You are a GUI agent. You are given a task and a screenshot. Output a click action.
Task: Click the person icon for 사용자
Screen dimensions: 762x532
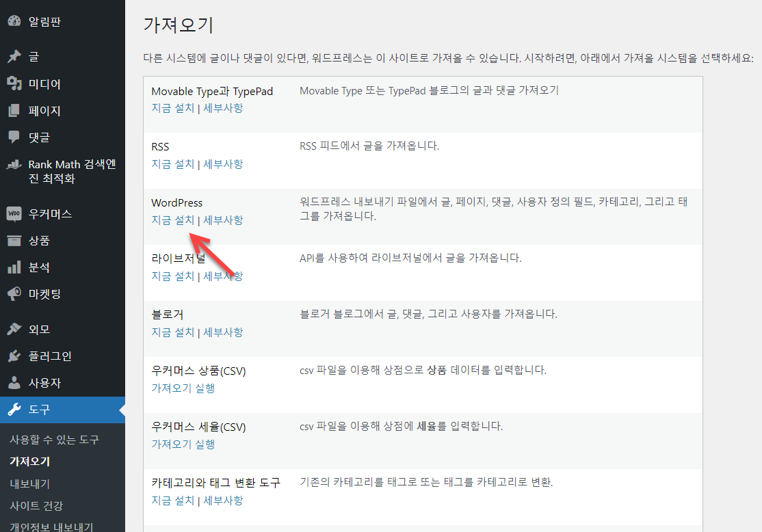(14, 383)
